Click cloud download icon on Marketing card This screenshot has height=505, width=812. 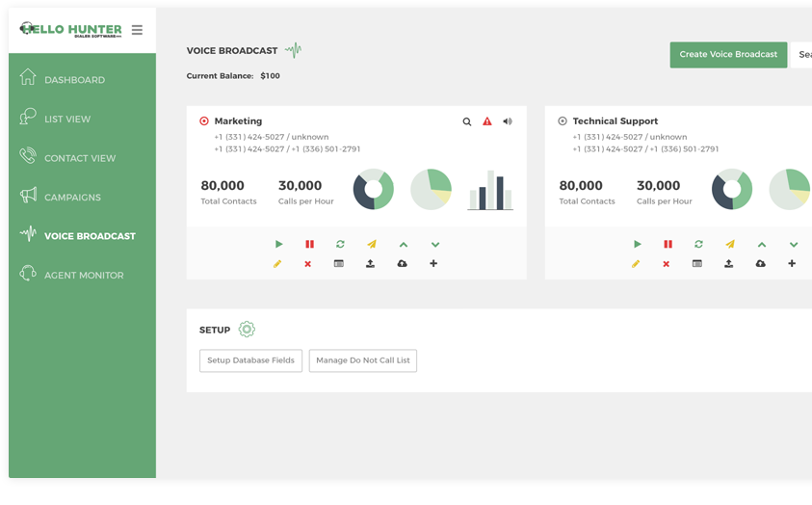pyautogui.click(x=402, y=264)
